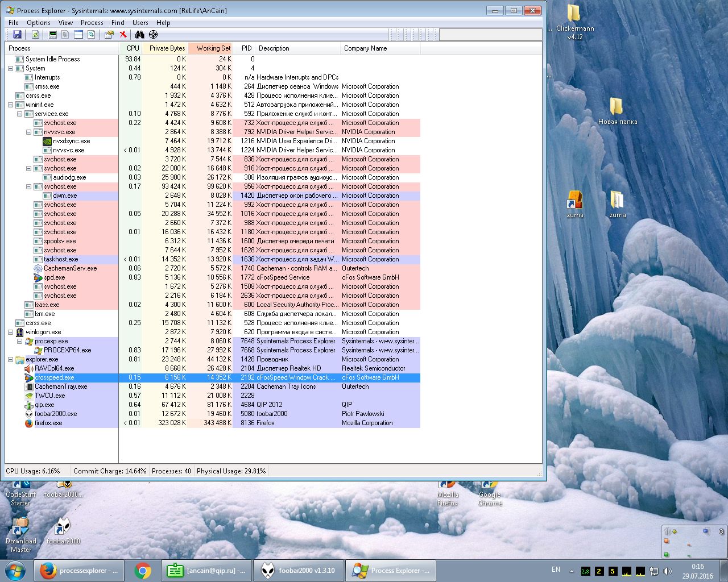Collapse the System tree node

coord(10,68)
